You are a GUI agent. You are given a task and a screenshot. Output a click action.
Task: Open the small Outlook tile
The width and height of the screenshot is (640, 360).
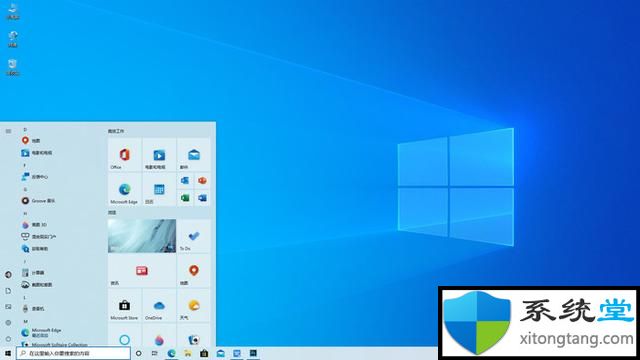click(x=185, y=180)
